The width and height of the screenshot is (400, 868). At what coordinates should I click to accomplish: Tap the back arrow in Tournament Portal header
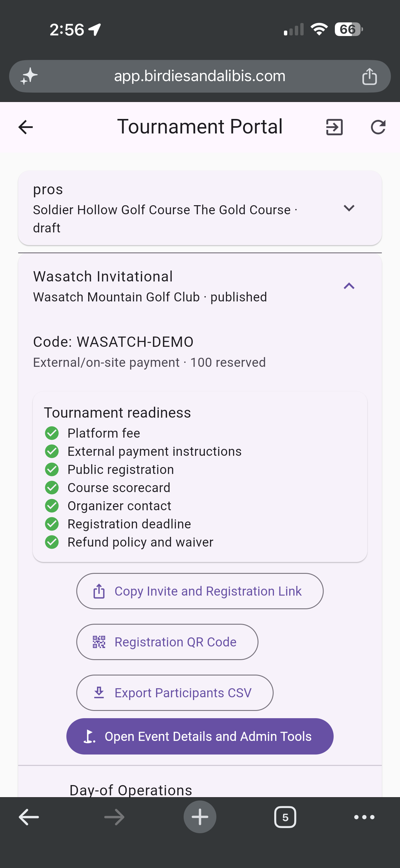point(26,127)
